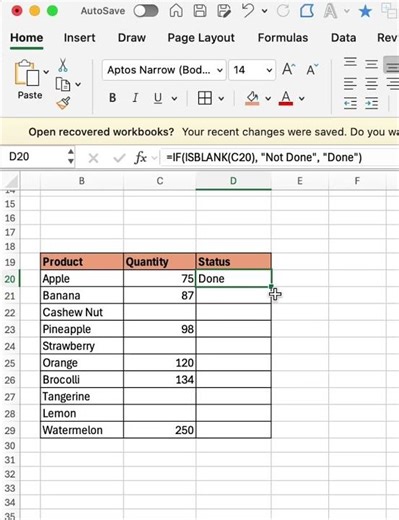Click the Name Box stepper arrows
The width and height of the screenshot is (399, 520).
pyautogui.click(x=71, y=157)
